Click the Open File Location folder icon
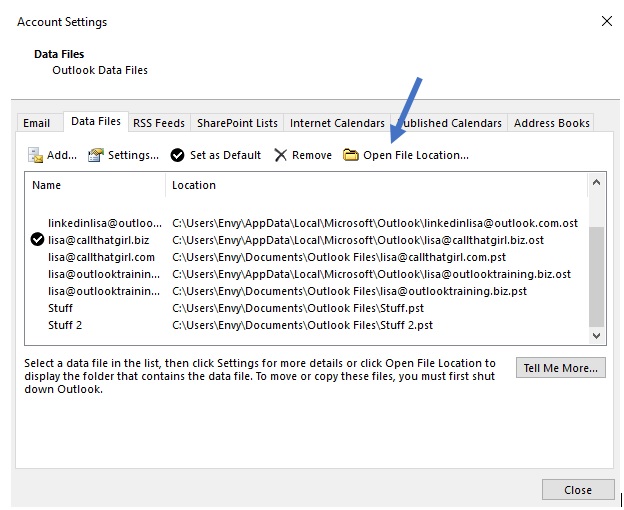Screen dimensions: 624x510 coord(351,155)
